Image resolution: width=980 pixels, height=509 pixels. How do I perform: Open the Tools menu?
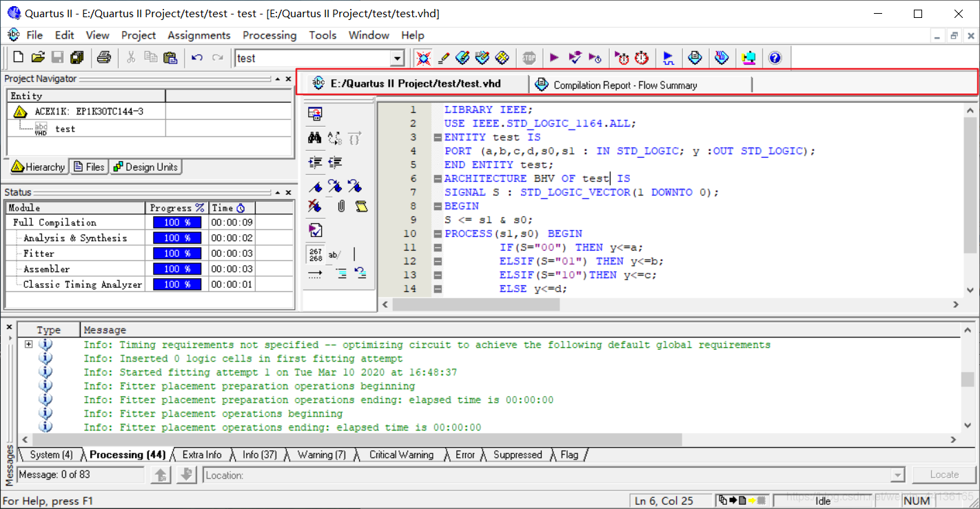pos(323,35)
